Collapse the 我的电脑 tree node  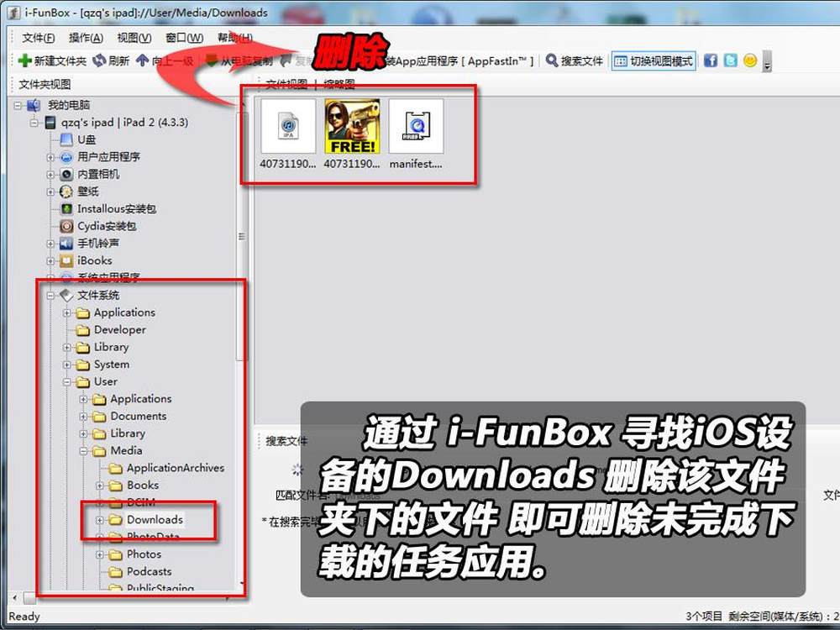[x=18, y=106]
